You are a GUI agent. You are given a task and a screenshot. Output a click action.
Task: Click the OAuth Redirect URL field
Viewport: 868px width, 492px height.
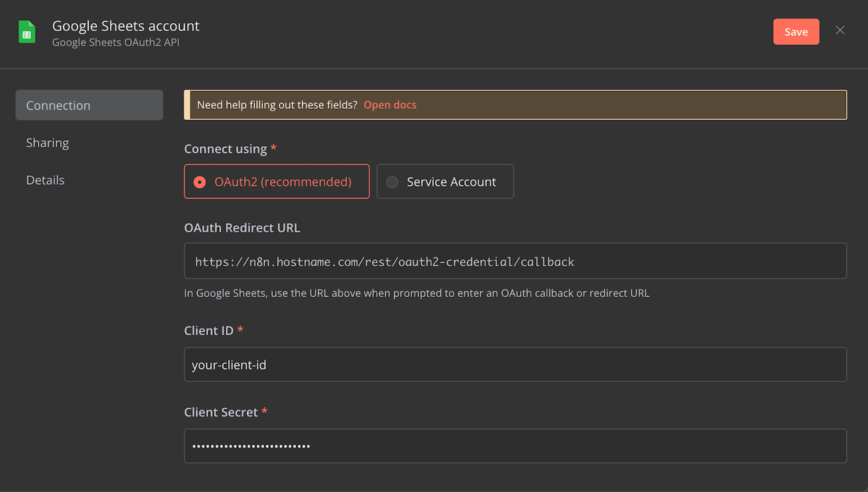(515, 261)
